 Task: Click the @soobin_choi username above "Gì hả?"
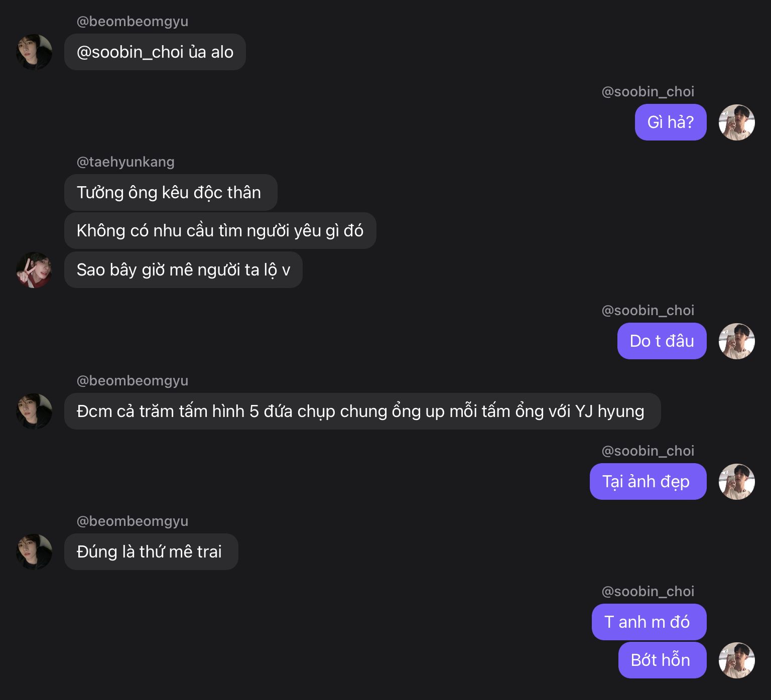pyautogui.click(x=648, y=91)
